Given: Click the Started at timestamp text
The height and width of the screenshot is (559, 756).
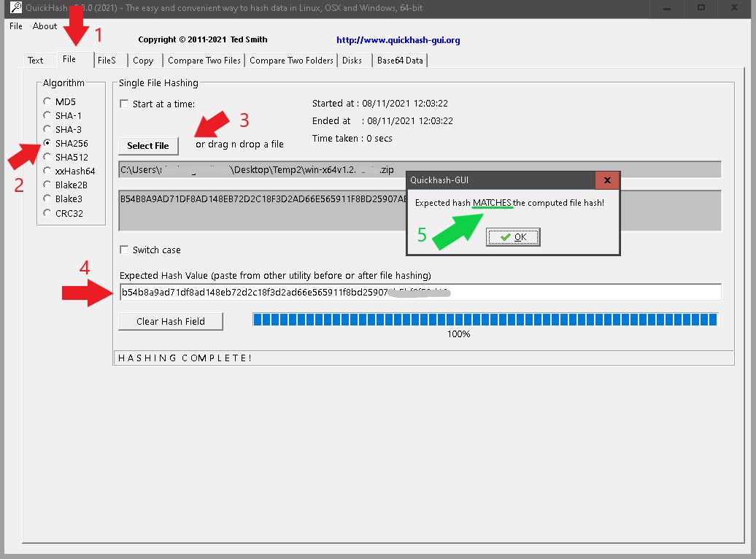Looking at the screenshot, I should coord(380,103).
